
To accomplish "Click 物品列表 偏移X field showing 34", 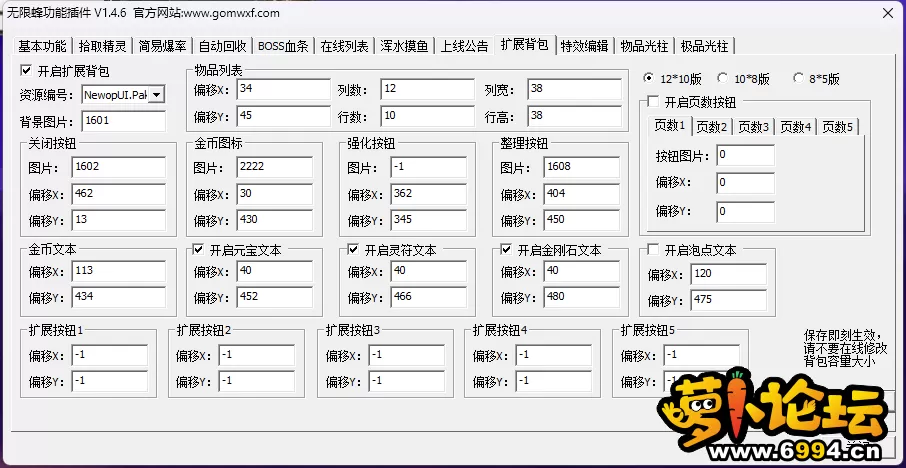I will pos(284,89).
